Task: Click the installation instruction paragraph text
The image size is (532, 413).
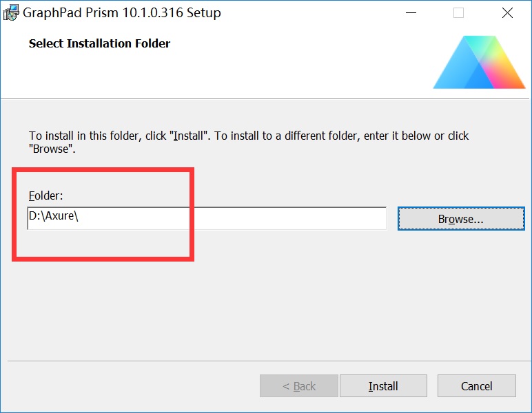Action: click(x=249, y=142)
